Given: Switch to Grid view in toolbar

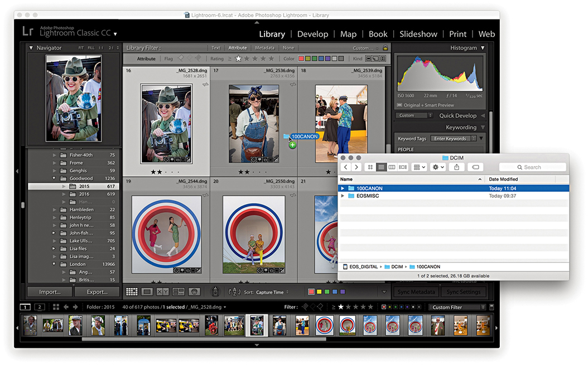Looking at the screenshot, I should [x=132, y=291].
